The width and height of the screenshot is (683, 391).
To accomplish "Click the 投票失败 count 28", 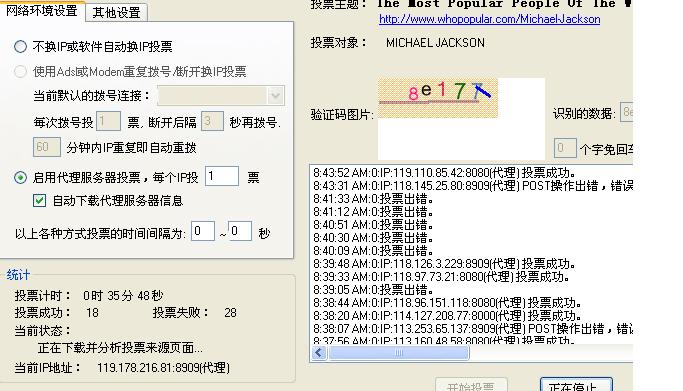I will point(230,313).
